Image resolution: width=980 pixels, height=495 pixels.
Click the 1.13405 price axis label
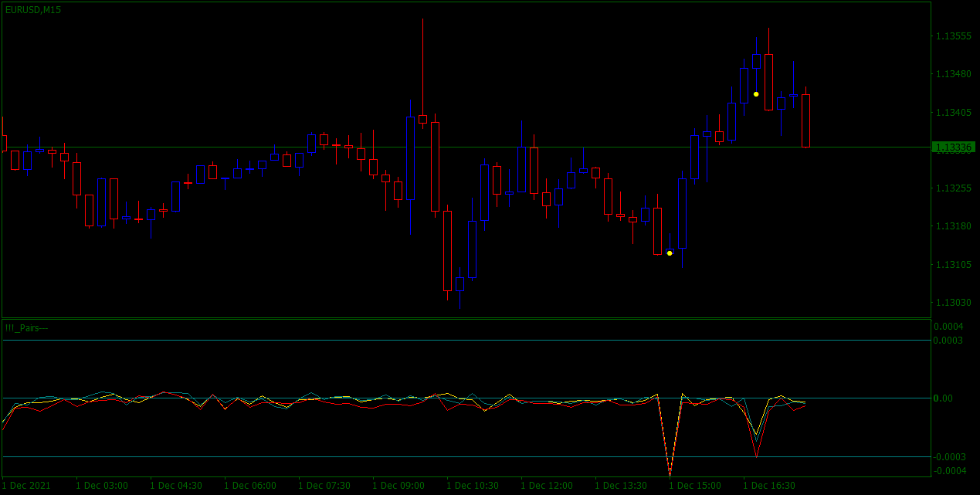coord(953,113)
